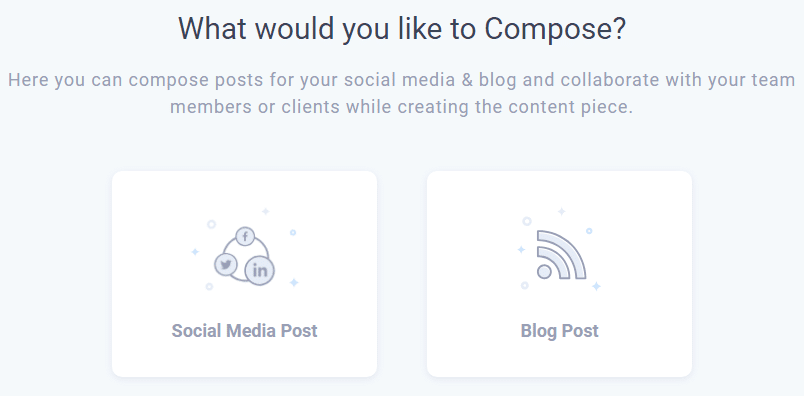Click the sparkle above the Facebook icon
The height and width of the screenshot is (396, 804).
[x=266, y=211]
